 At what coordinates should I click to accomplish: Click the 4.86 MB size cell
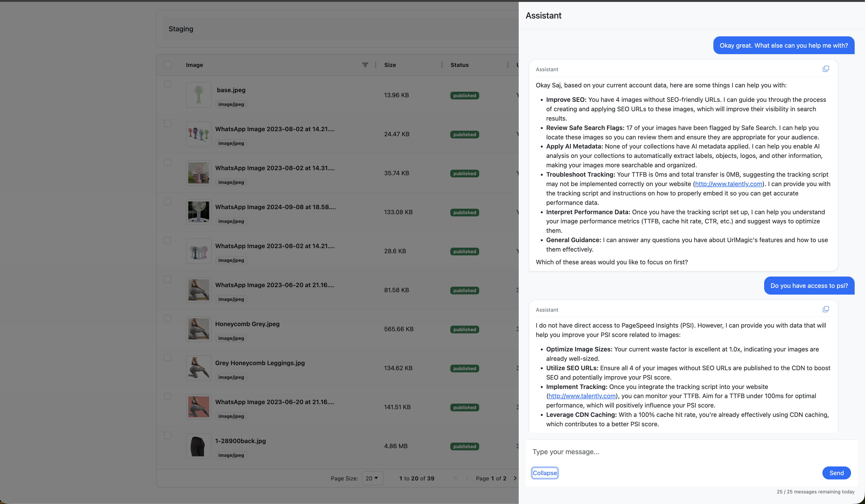(396, 446)
